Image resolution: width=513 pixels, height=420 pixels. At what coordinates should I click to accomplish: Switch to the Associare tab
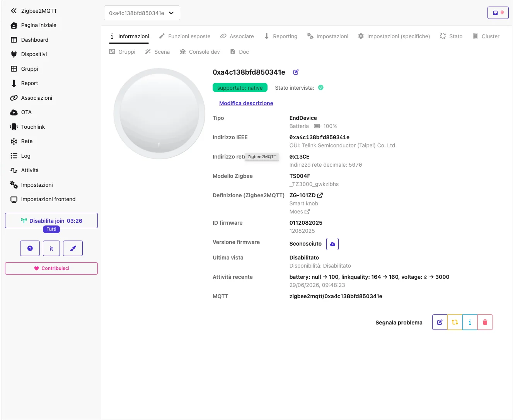(x=237, y=36)
